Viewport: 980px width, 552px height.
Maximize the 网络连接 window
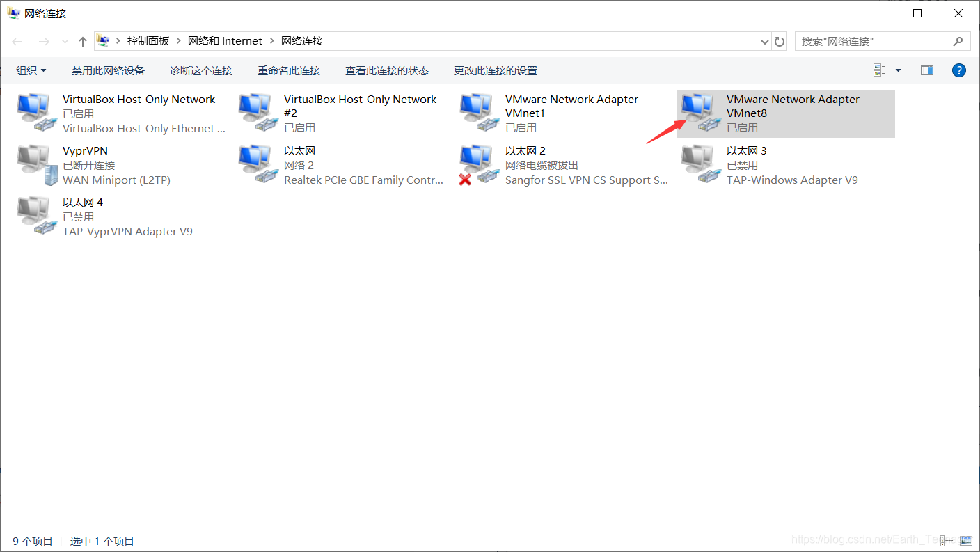pos(917,13)
